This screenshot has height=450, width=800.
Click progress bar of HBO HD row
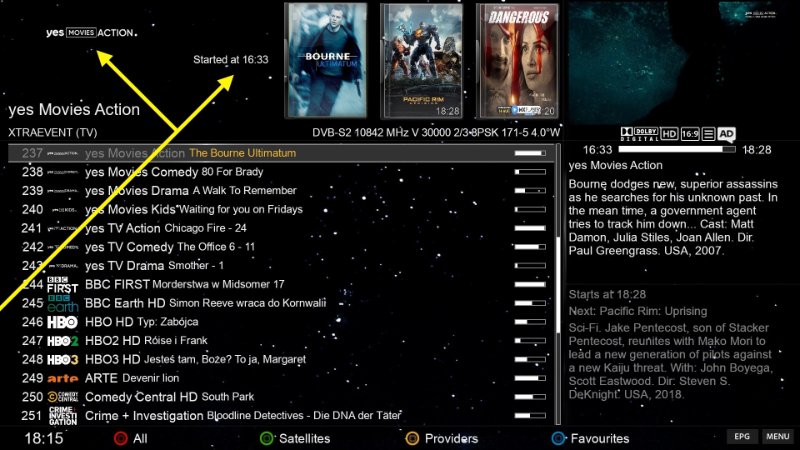click(x=530, y=322)
